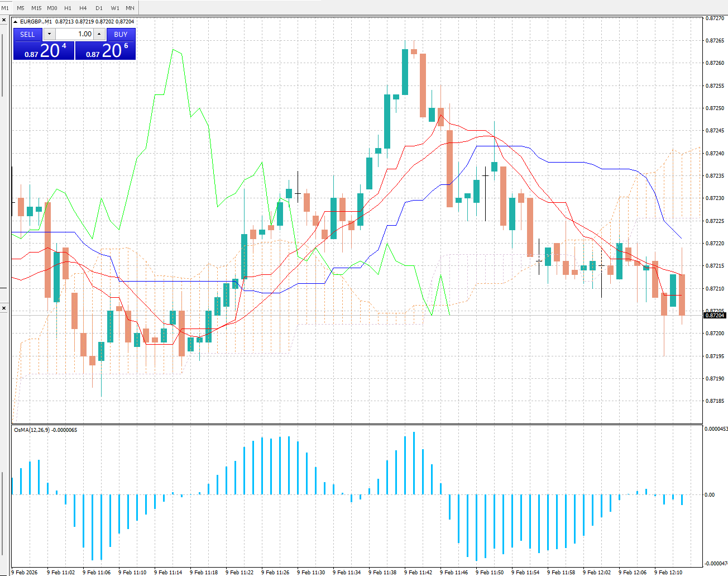This screenshot has height=576, width=728.
Task: Set chart period to H4
Action: [83, 8]
